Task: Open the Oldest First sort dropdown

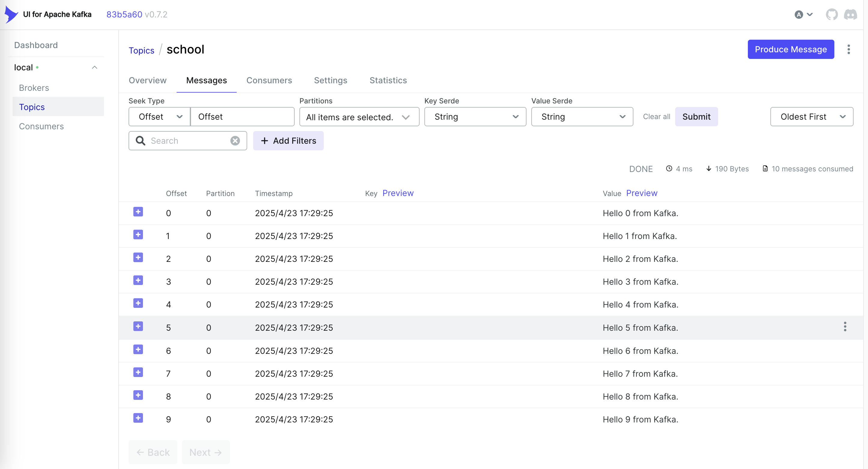Action: point(812,117)
